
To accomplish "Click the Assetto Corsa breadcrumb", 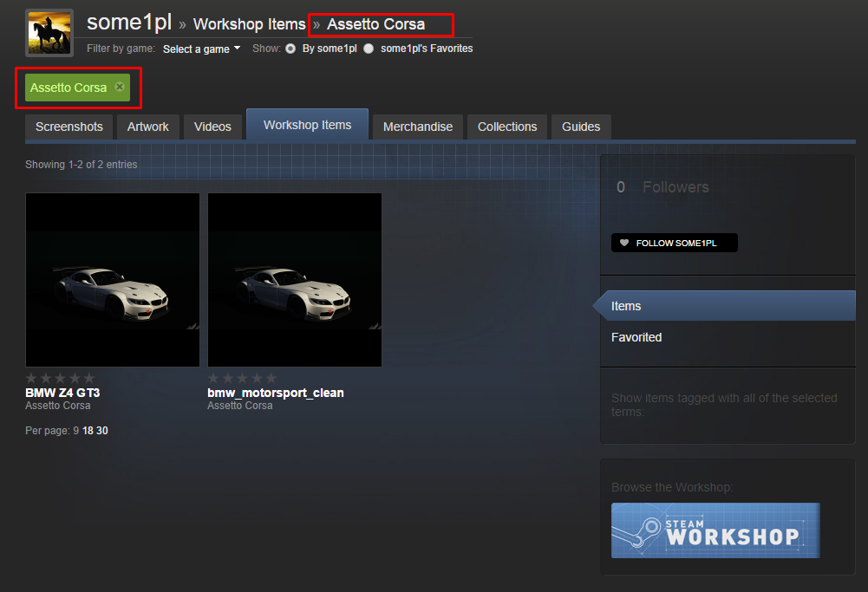I will pyautogui.click(x=375, y=24).
